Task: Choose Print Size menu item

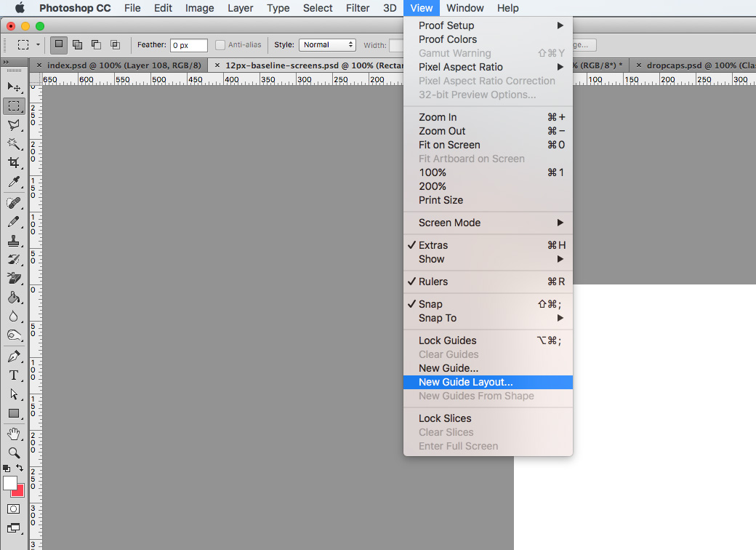Action: click(x=488, y=200)
